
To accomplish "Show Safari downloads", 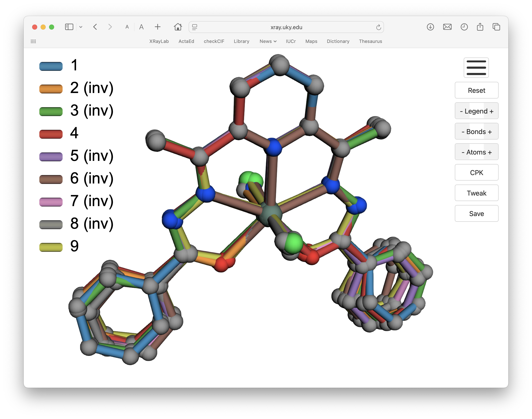I will click(x=430, y=27).
